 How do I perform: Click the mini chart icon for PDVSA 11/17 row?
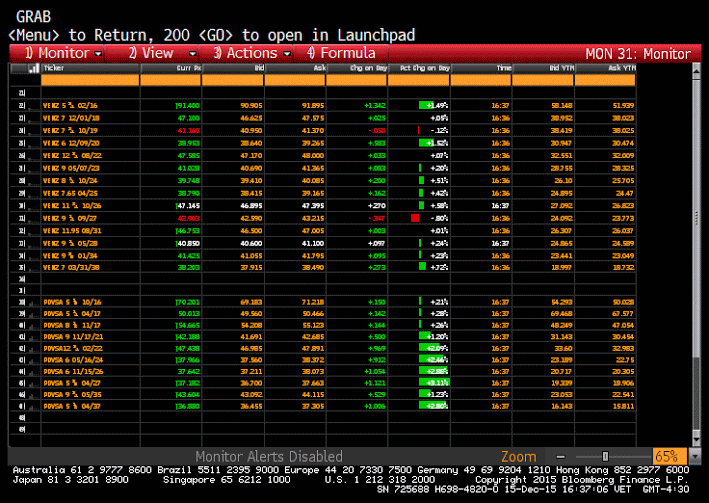[x=33, y=326]
